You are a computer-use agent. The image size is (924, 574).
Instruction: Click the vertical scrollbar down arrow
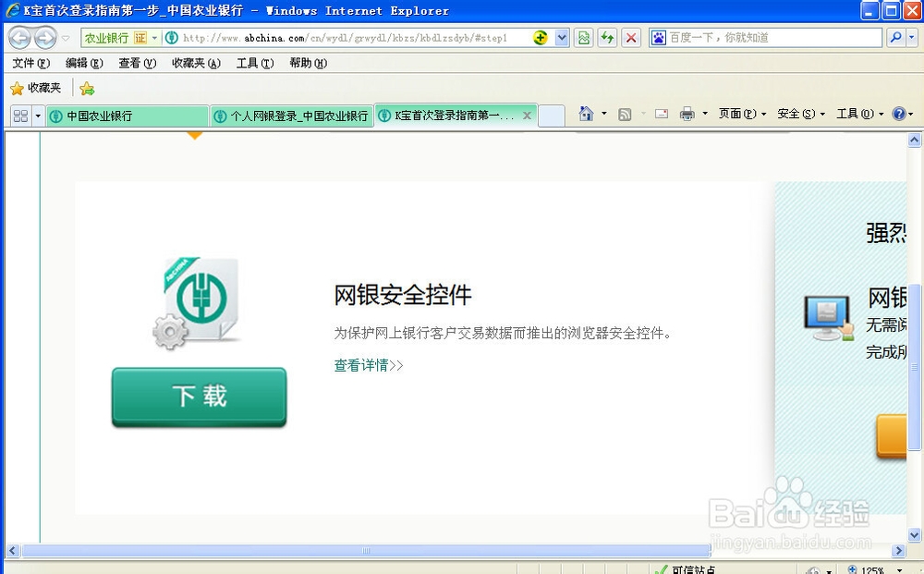(914, 535)
